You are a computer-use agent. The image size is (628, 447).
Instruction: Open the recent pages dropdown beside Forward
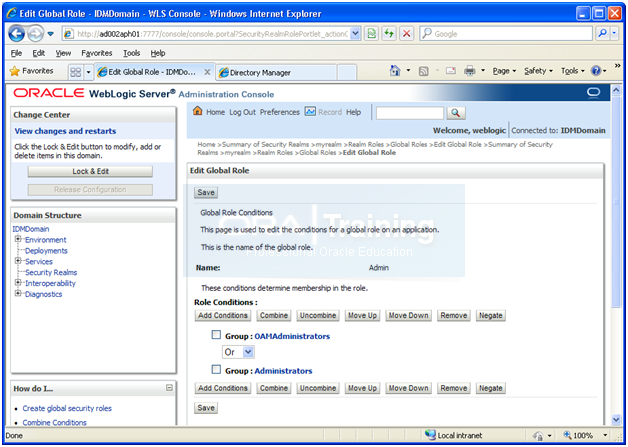(50, 34)
